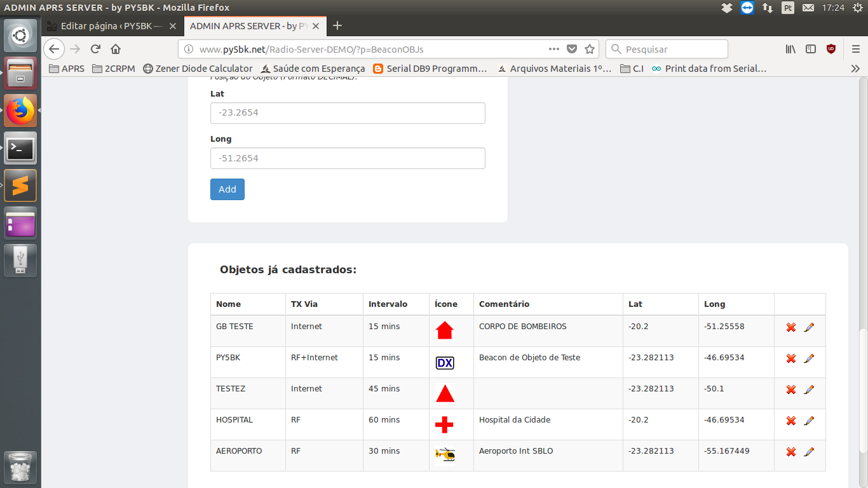Bookmark this page with star icon
The image size is (868, 488).
(590, 49)
